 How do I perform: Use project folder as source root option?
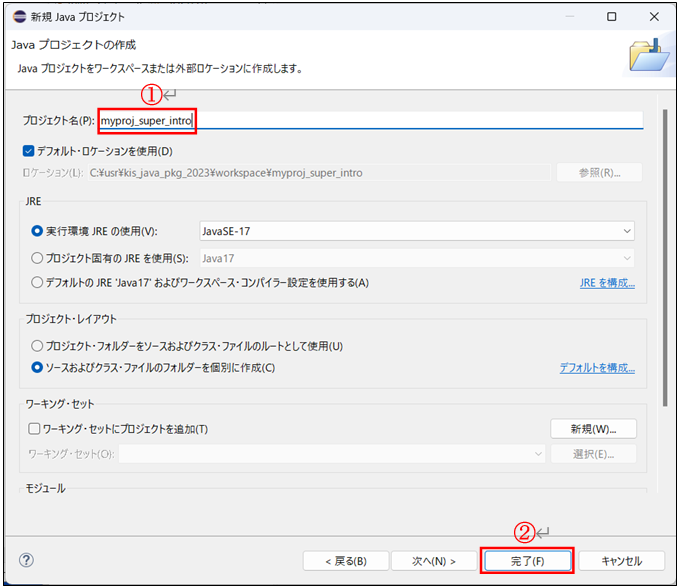[37, 346]
